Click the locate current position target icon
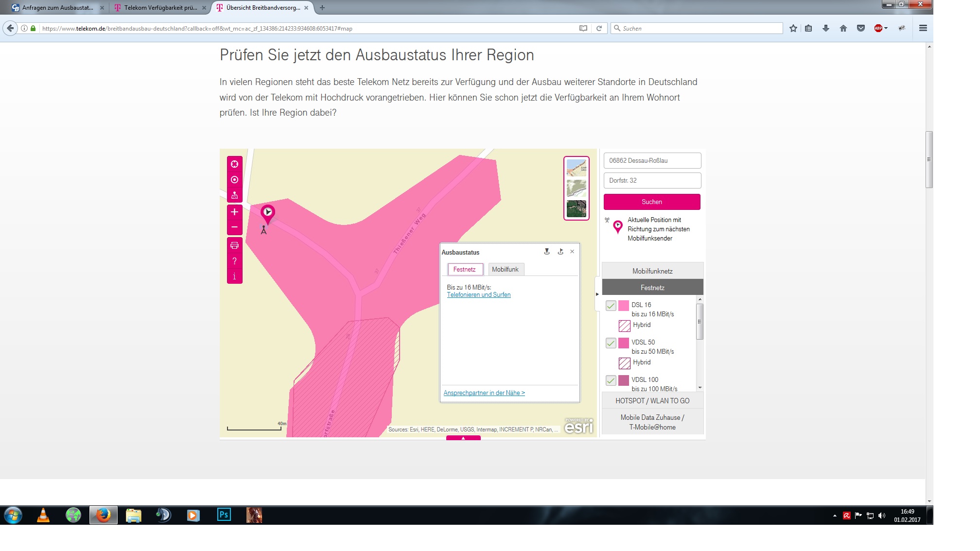The width and height of the screenshot is (980, 551). pos(234,180)
